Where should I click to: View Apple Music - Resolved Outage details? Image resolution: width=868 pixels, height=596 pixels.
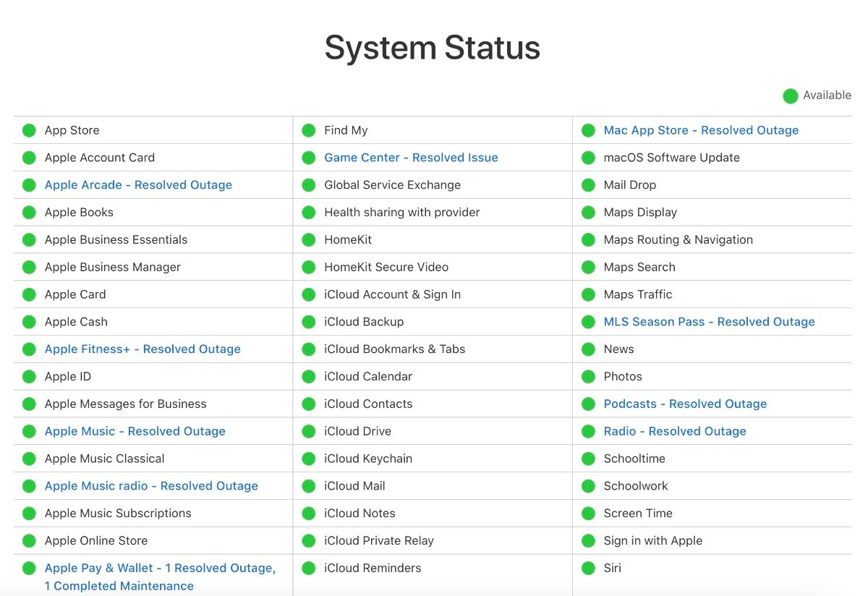[x=135, y=431]
